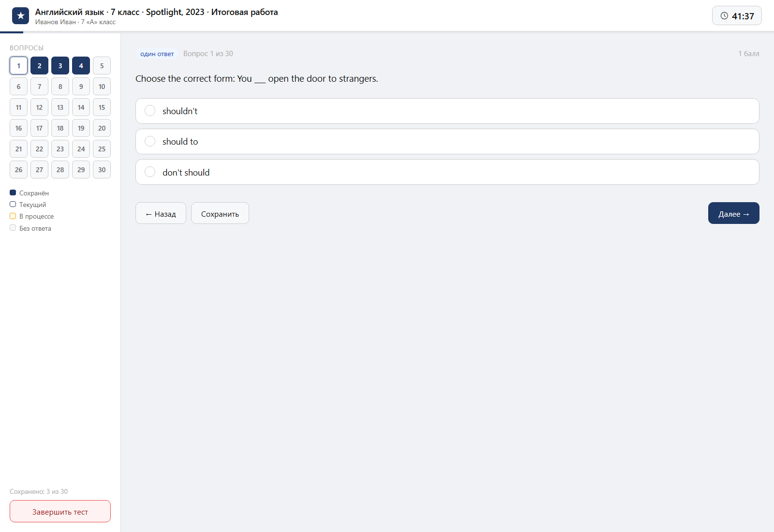Viewport: 774px width, 532px height.
Task: Select the "shouldn't" answer option
Action: click(x=447, y=111)
